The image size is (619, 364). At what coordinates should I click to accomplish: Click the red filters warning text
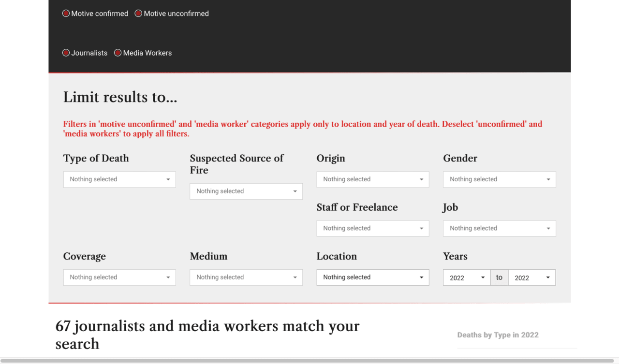click(x=303, y=129)
